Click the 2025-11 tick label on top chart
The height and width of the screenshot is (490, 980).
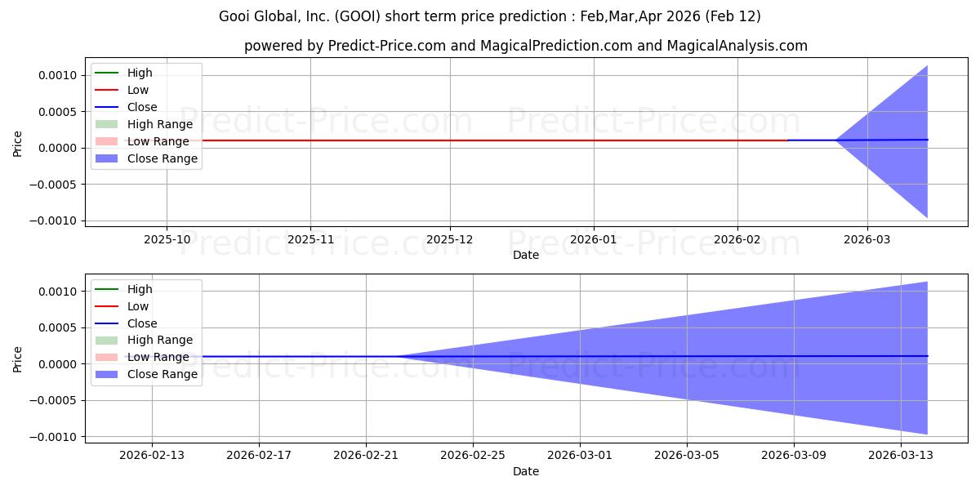[310, 239]
